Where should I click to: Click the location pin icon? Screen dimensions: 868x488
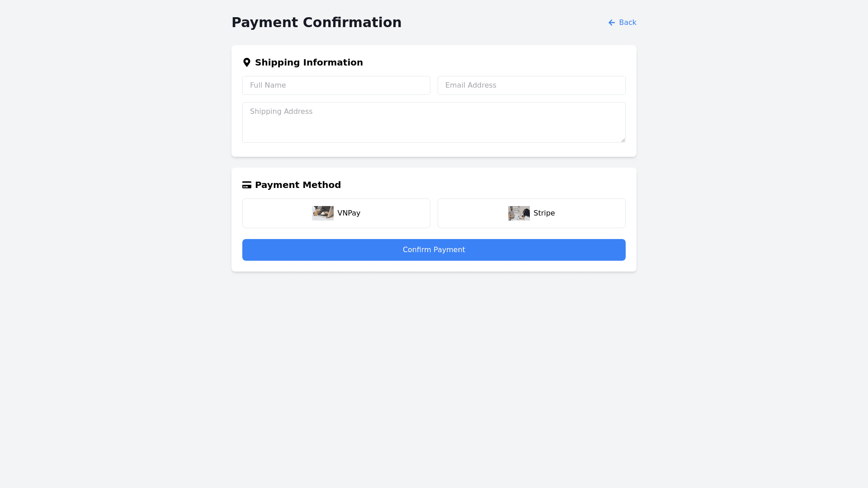pyautogui.click(x=247, y=62)
